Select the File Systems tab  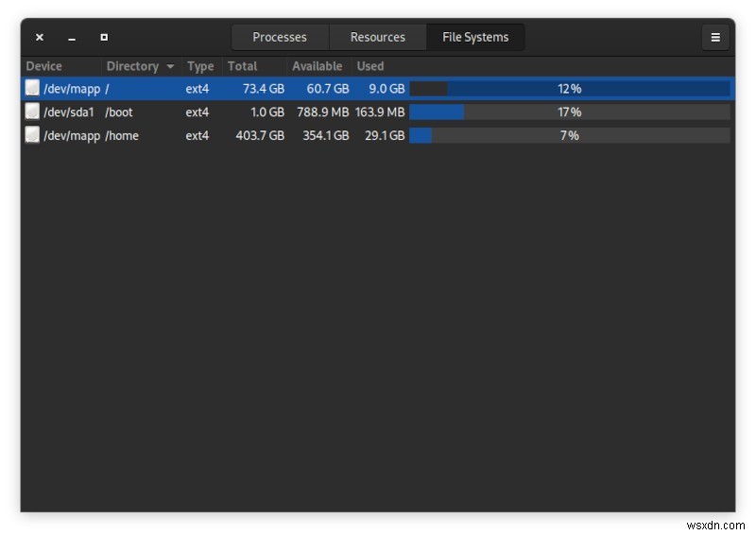pyautogui.click(x=475, y=37)
